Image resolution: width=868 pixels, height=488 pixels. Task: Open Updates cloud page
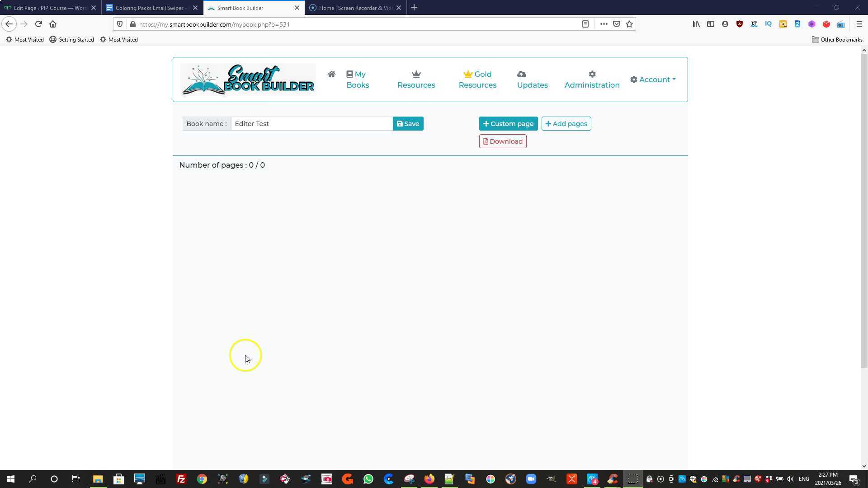click(x=532, y=80)
